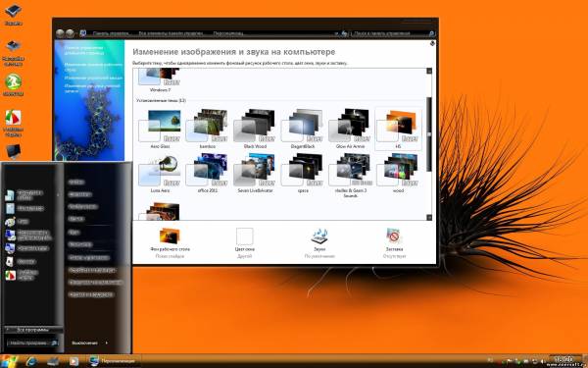588x368 pixels.
Task: Select the bamboo theme thumbnail
Action: 207,127
